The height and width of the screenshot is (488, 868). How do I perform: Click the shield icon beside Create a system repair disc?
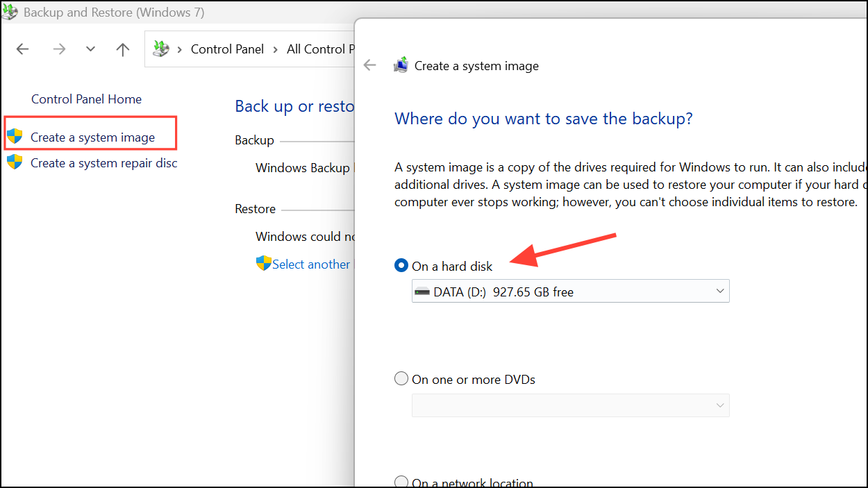pos(16,163)
